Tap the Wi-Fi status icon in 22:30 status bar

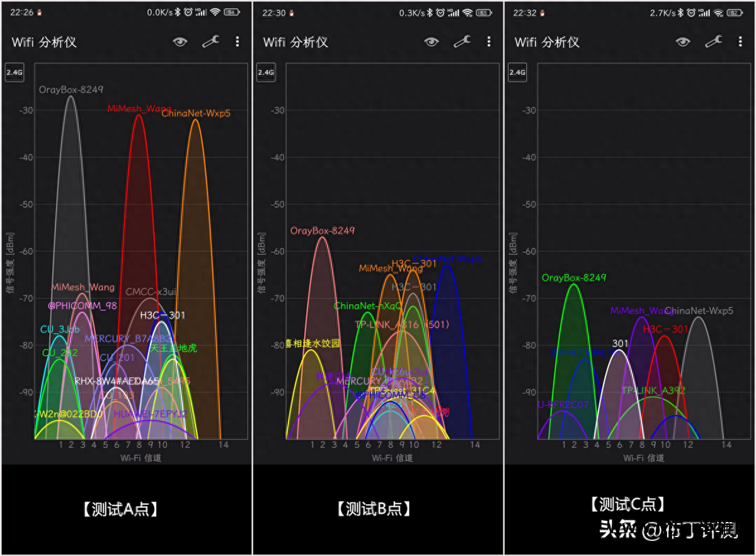click(467, 13)
